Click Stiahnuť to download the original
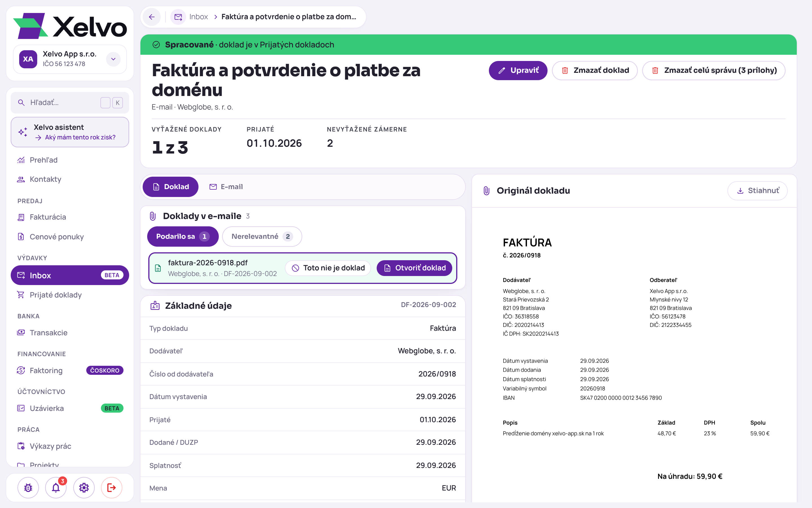The image size is (812, 508). coord(757,190)
